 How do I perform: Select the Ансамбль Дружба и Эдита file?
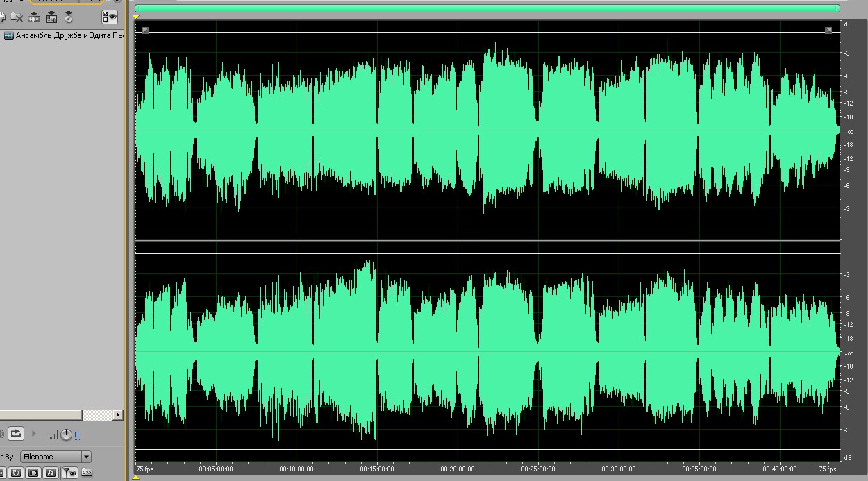[64, 35]
